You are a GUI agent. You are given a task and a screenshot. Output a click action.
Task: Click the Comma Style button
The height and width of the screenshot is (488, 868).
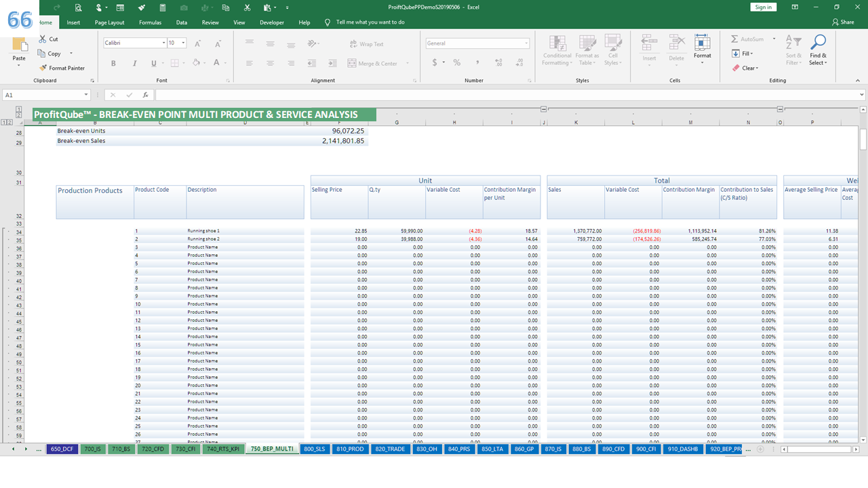click(x=477, y=62)
